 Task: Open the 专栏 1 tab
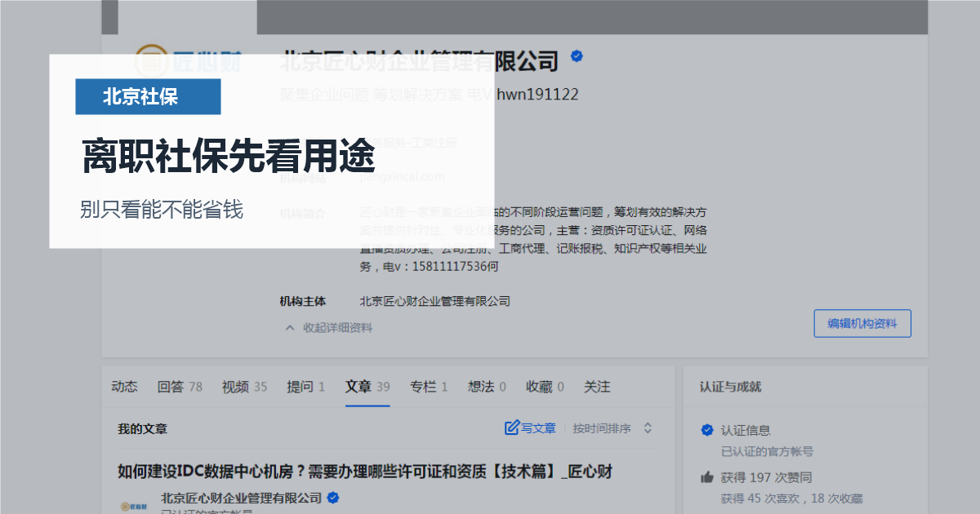tap(429, 387)
